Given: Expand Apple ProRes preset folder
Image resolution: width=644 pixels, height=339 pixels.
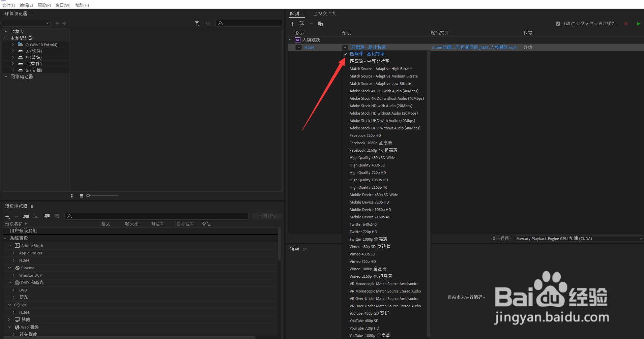Looking at the screenshot, I should pyautogui.click(x=14, y=253).
